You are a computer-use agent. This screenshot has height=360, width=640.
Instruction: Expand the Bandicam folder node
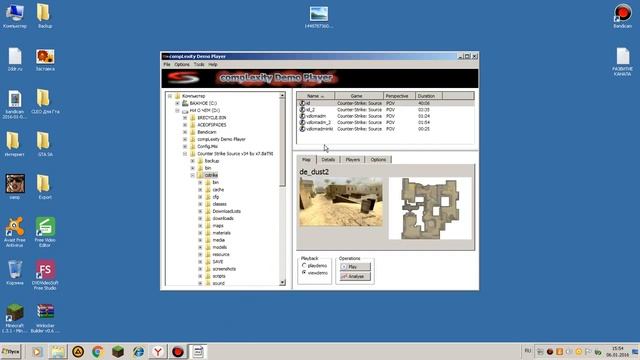(x=185, y=132)
